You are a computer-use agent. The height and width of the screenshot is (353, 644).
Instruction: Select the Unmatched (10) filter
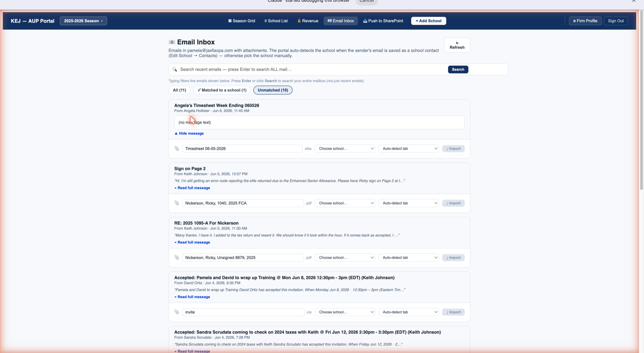click(x=273, y=90)
